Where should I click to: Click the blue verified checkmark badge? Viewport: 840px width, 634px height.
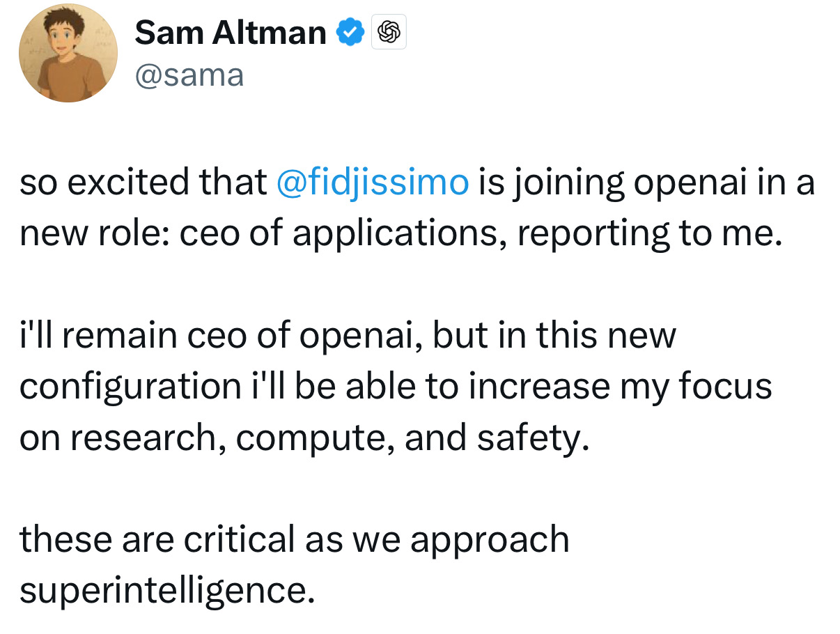click(350, 32)
